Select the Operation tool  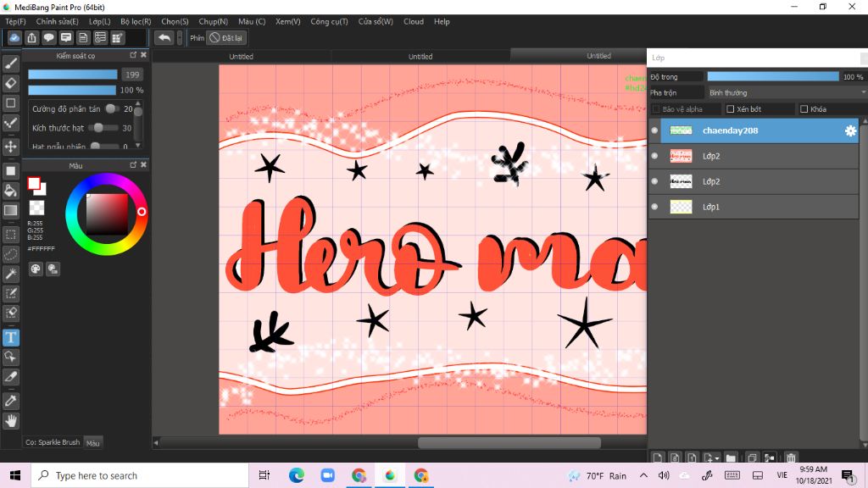click(10, 357)
